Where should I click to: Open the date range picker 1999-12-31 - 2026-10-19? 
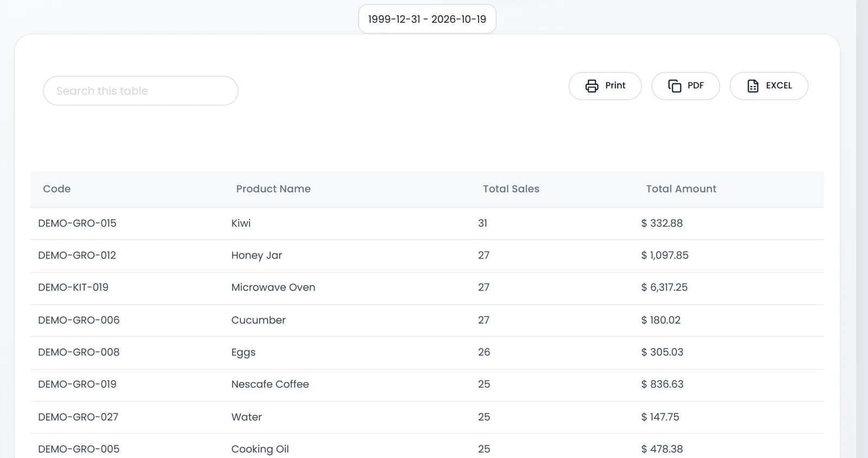427,19
